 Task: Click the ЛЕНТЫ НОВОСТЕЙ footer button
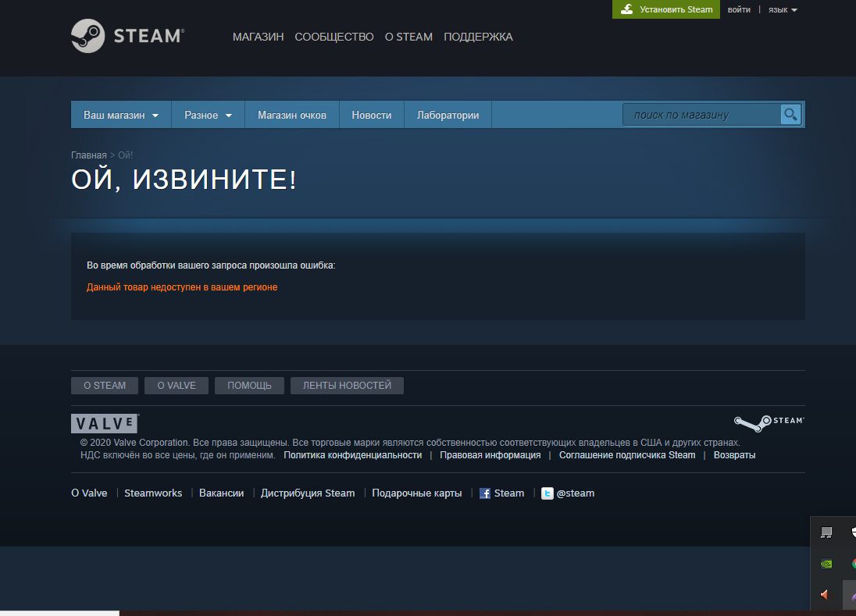click(348, 386)
